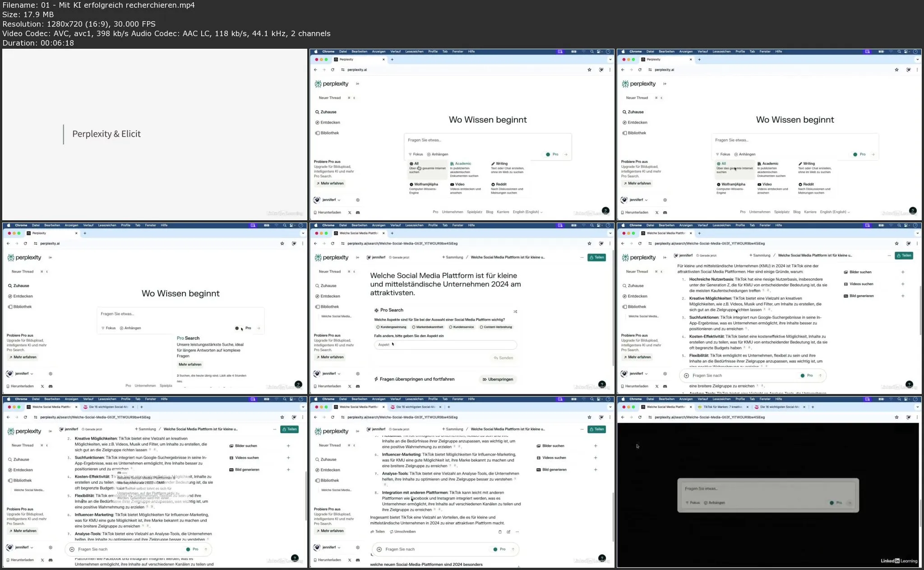
Task: Click the Überspringen button
Action: pos(498,380)
